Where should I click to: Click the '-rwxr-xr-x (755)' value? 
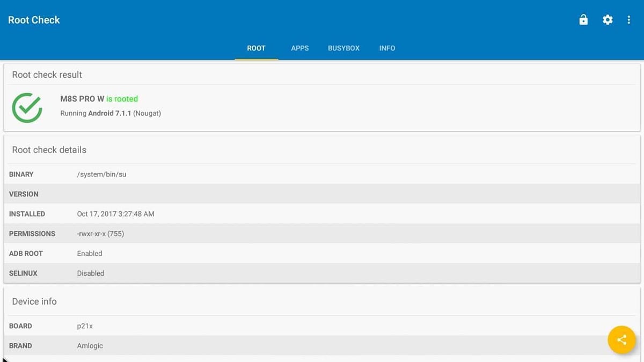coord(100,234)
